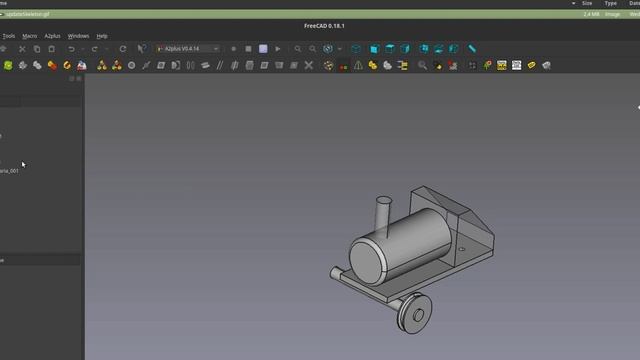Screen dimensions: 640x360
Task: Click the Copy icon in the toolbar
Action: click(x=37, y=49)
